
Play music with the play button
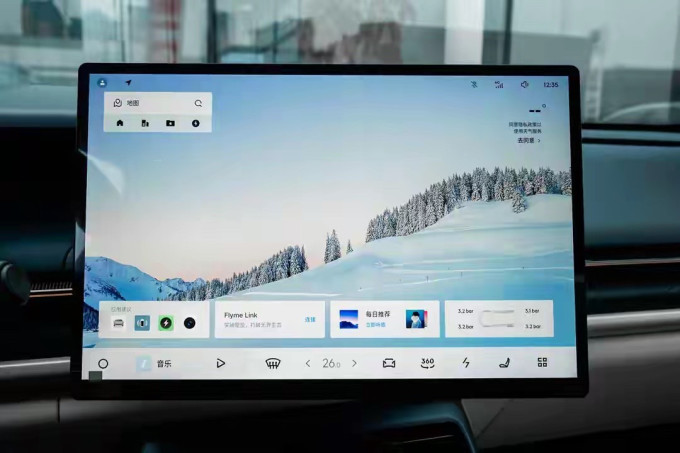click(220, 363)
